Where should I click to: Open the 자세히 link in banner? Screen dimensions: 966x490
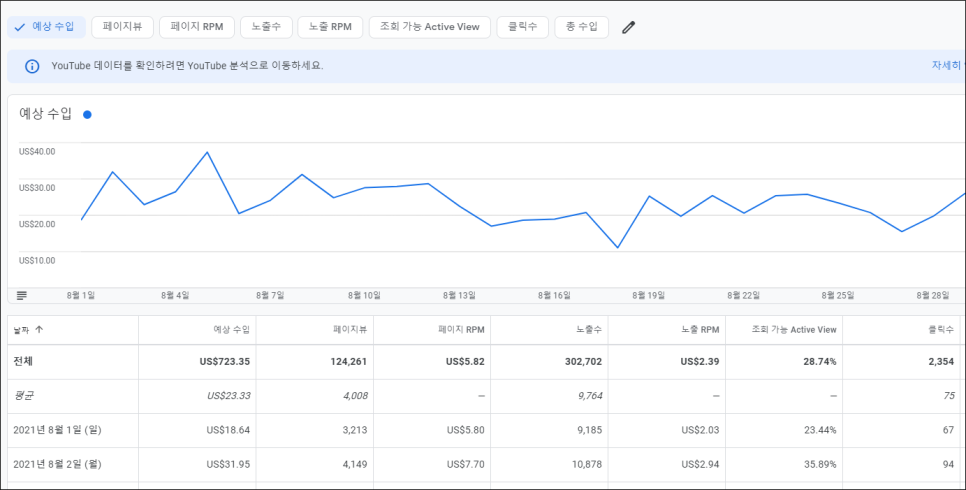point(946,65)
